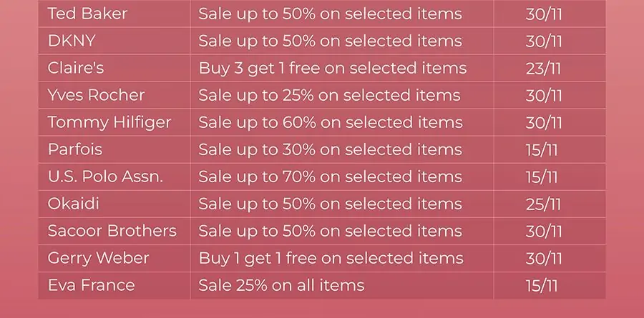Select the Sale up to 60% offer
Image resolution: width=644 pixels, height=318 pixels.
pyautogui.click(x=331, y=122)
